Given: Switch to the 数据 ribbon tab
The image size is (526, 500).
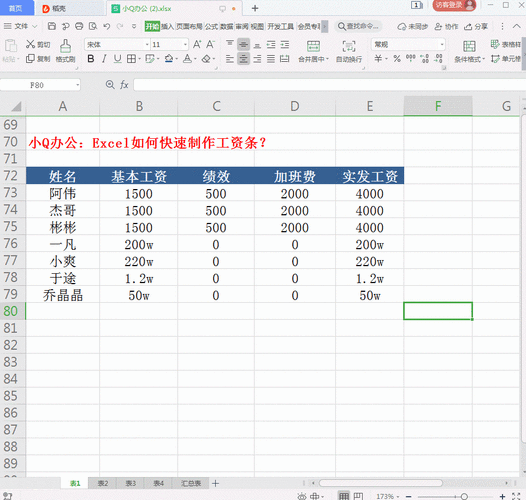Looking at the screenshot, I should 226,26.
